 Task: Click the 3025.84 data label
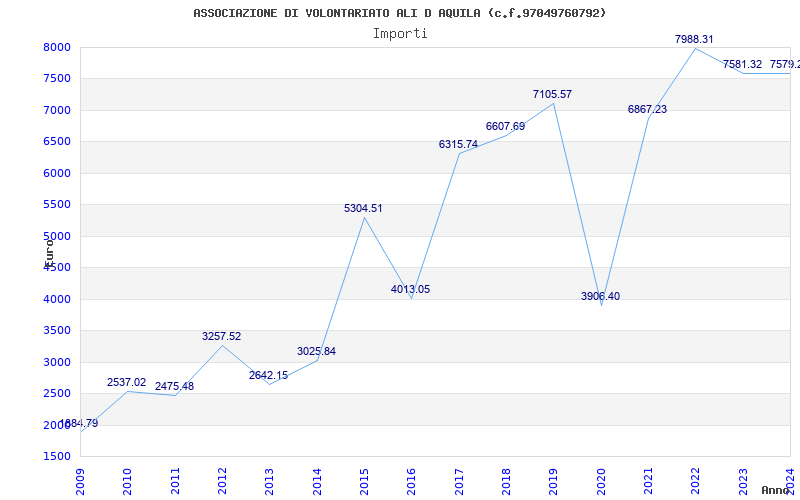pyautogui.click(x=316, y=351)
